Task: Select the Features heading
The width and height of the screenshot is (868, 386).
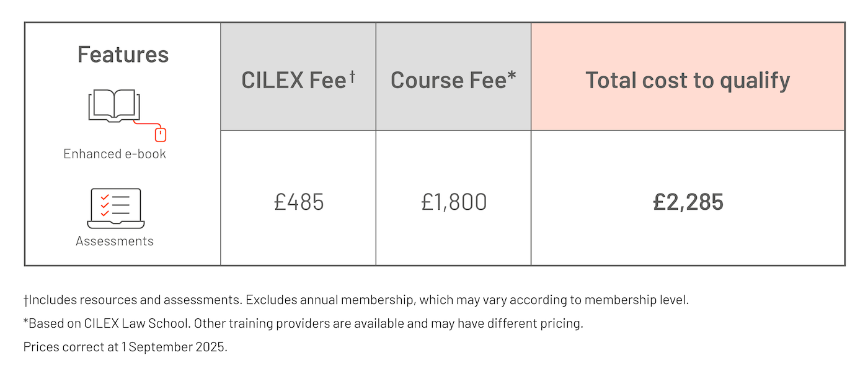Action: pyautogui.click(x=123, y=55)
